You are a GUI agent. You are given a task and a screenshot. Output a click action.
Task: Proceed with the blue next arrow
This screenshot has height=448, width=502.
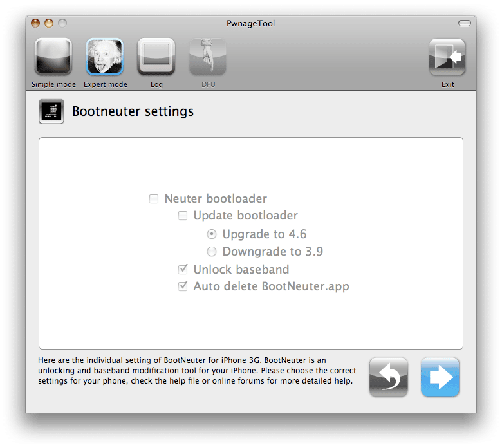[x=440, y=377]
